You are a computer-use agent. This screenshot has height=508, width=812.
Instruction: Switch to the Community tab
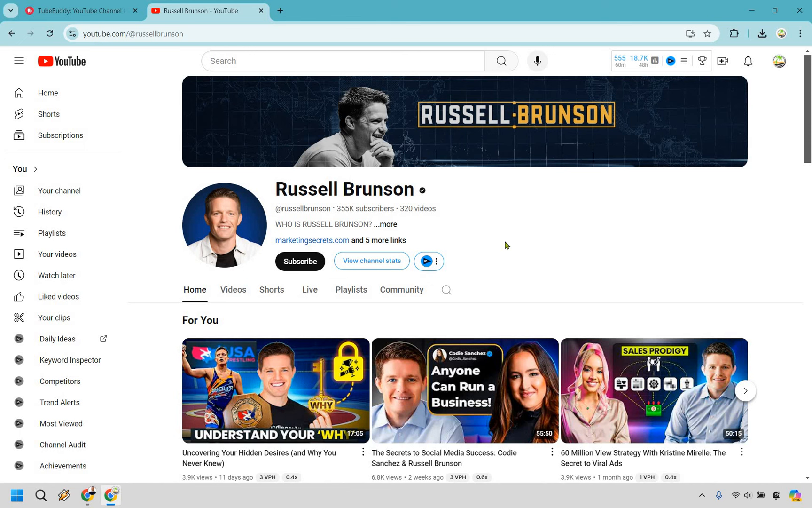coord(402,290)
